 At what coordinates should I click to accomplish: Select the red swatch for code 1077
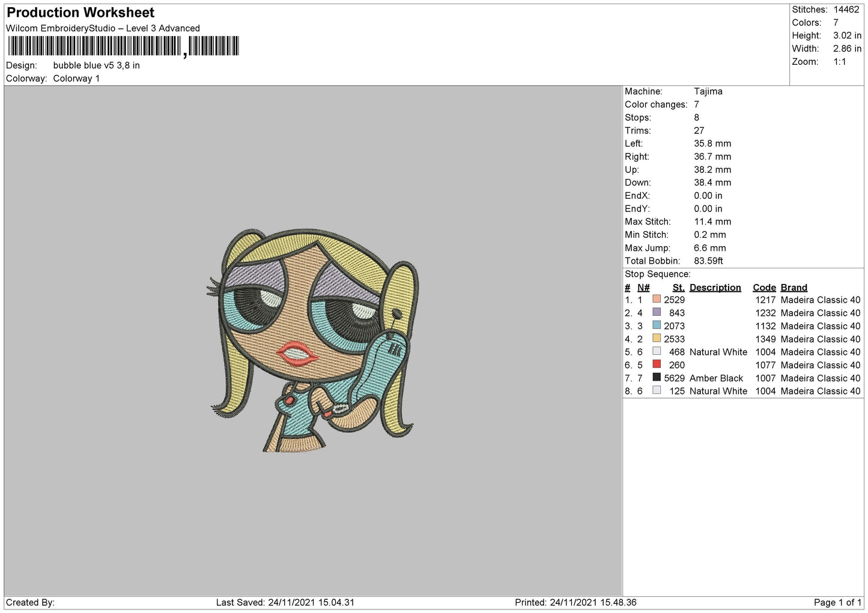coord(657,364)
